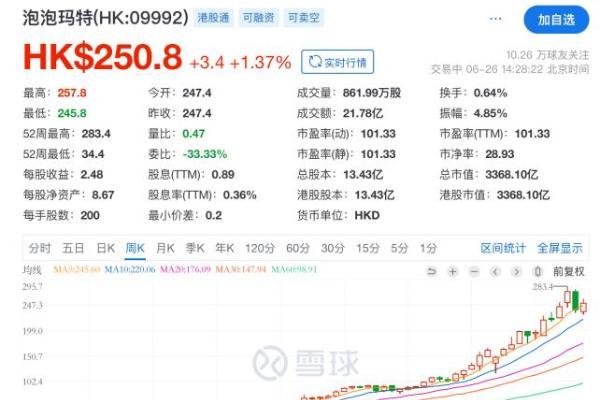The image size is (600, 400).
Task: Click the 最高 value 257.8
Action: [x=72, y=93]
